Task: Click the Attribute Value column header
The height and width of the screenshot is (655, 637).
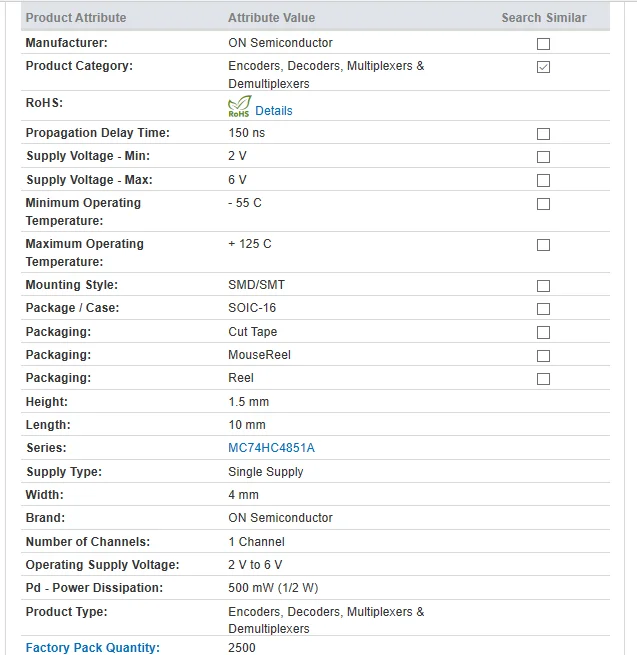Action: point(272,18)
